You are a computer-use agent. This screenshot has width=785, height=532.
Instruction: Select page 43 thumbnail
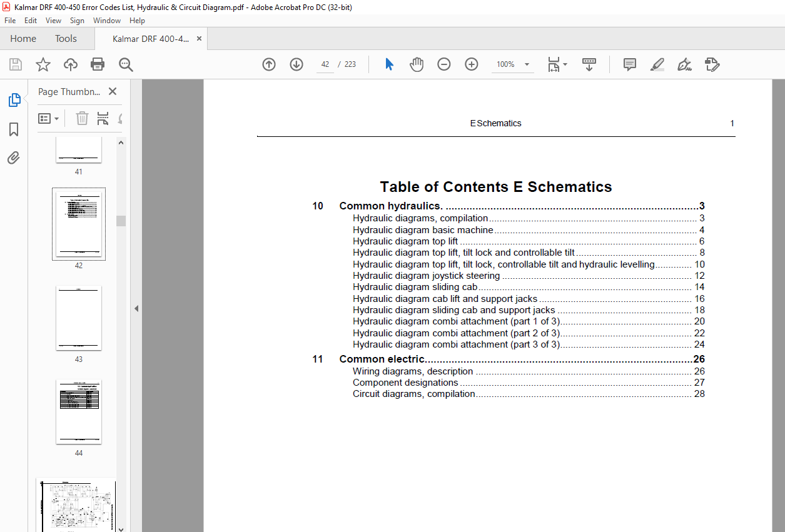tap(79, 318)
